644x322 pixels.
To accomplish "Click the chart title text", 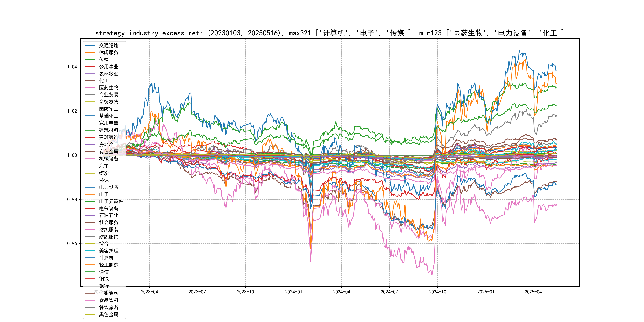I will pos(330,33).
